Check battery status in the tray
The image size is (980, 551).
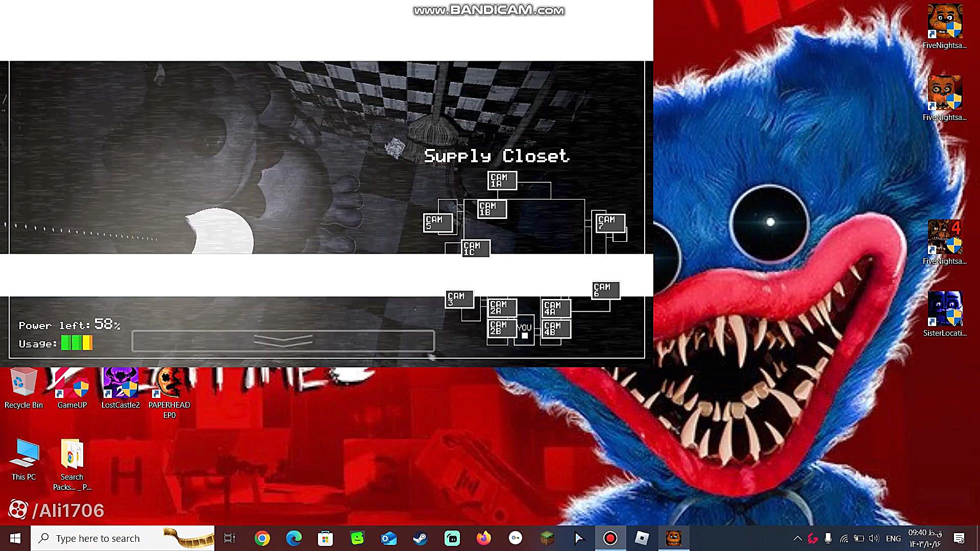(859, 538)
